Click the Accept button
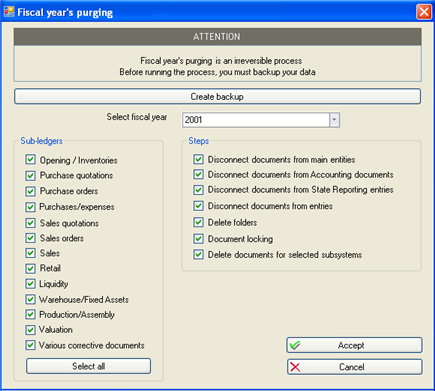Image resolution: width=435 pixels, height=391 pixels. (355, 345)
